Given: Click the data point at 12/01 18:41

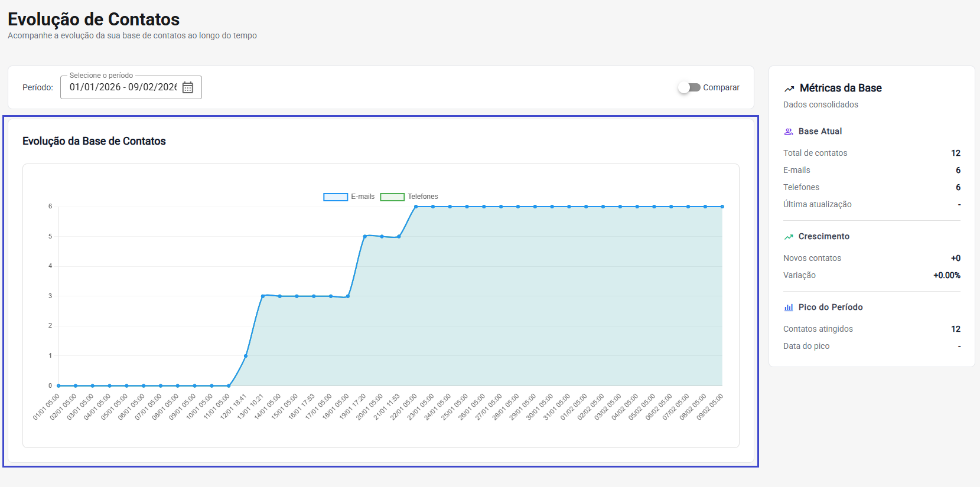Looking at the screenshot, I should (x=246, y=356).
